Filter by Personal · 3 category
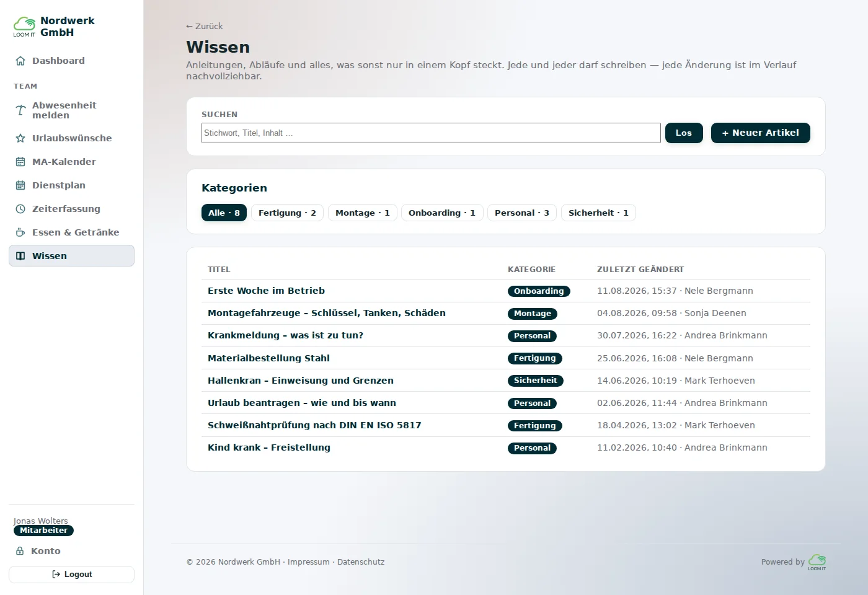Screen dimensions: 868x595 coord(522,213)
